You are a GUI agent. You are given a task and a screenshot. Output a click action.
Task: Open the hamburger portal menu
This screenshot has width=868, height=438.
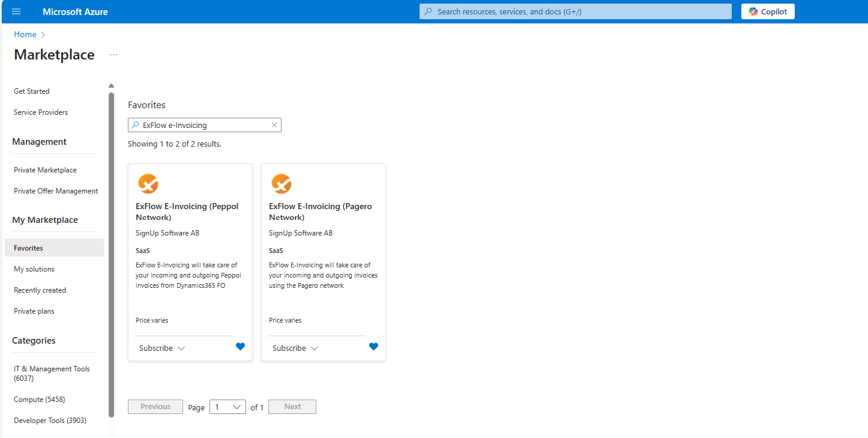(16, 11)
